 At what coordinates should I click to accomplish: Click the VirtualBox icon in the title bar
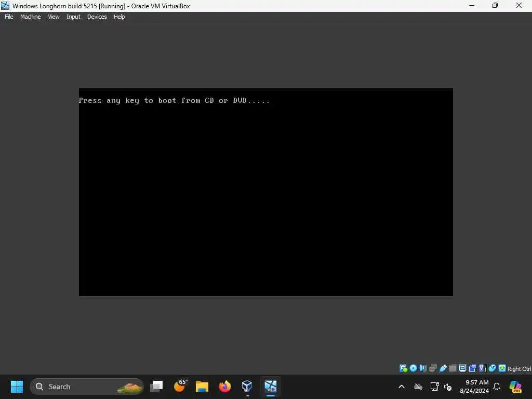[5, 6]
